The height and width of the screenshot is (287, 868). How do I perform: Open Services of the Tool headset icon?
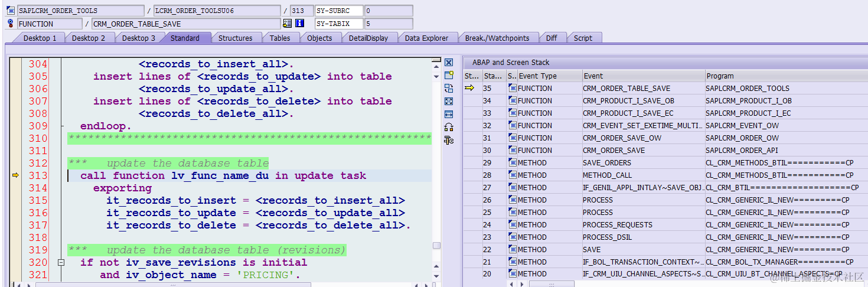tap(449, 127)
